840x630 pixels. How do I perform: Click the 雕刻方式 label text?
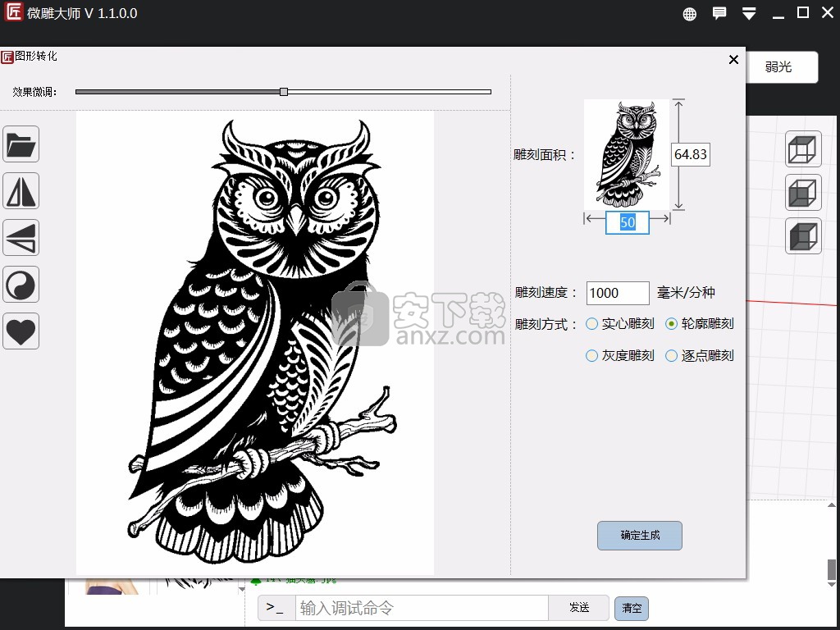(546, 324)
